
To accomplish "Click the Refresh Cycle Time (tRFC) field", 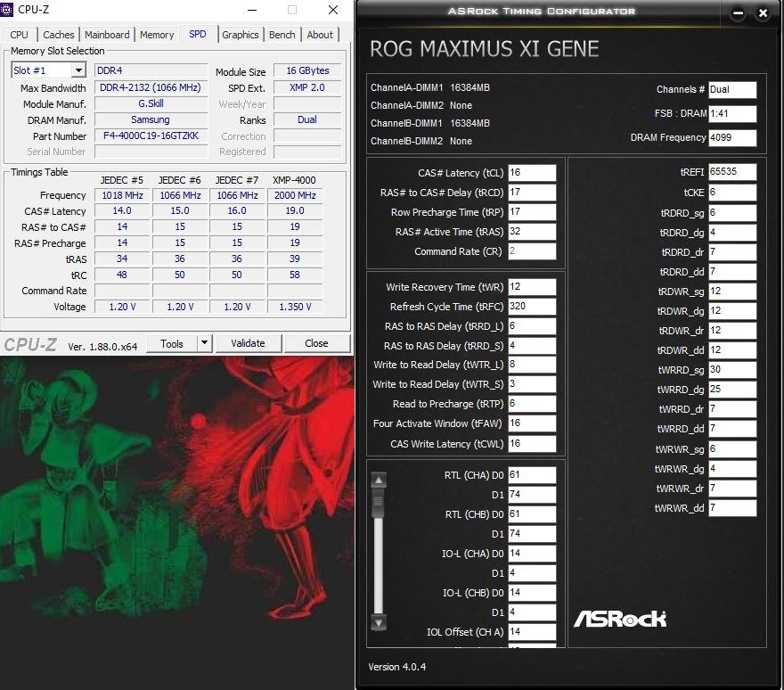I will (532, 307).
